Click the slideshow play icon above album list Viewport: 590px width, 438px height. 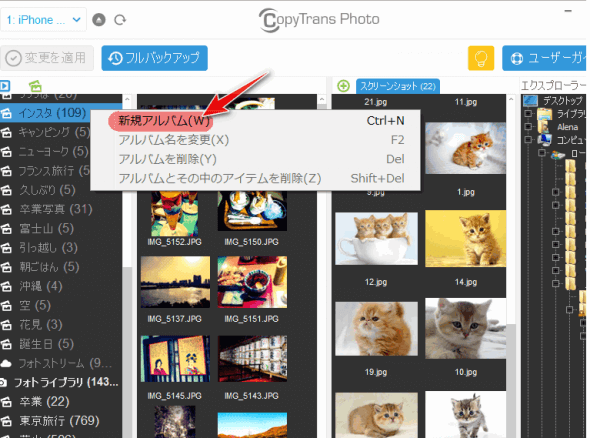(x=5, y=86)
